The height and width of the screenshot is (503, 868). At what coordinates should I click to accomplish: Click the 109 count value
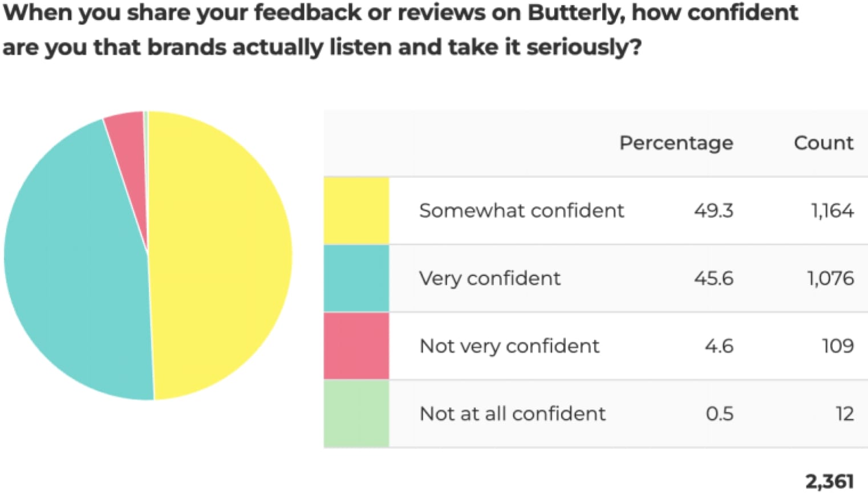point(837,346)
